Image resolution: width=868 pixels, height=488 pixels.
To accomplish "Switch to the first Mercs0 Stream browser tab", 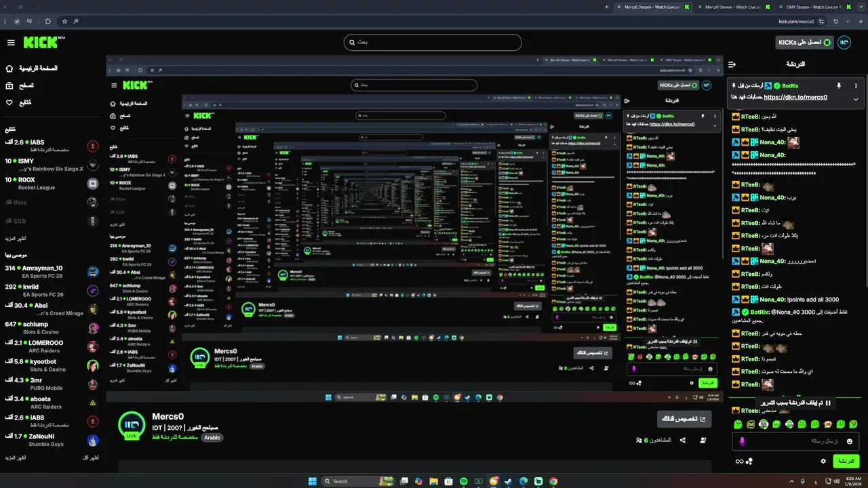I will tap(652, 7).
